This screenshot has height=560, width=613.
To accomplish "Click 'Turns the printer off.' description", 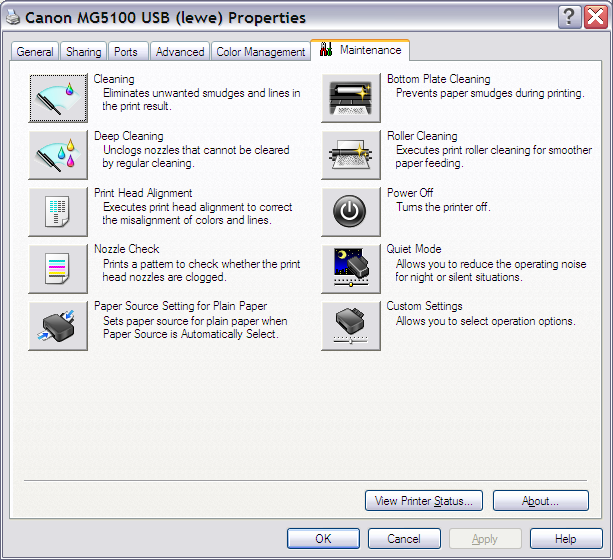I will [x=443, y=207].
